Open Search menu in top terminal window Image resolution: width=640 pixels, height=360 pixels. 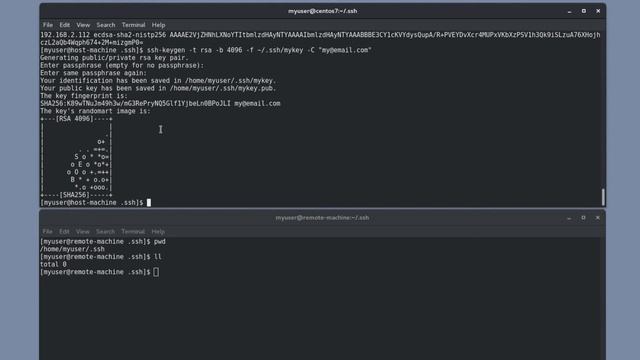[106, 25]
